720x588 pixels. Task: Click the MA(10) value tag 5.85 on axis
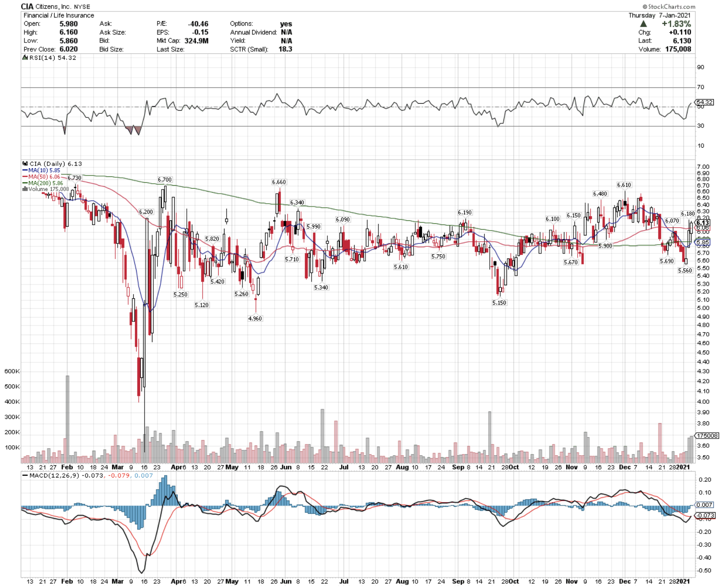tap(702, 242)
